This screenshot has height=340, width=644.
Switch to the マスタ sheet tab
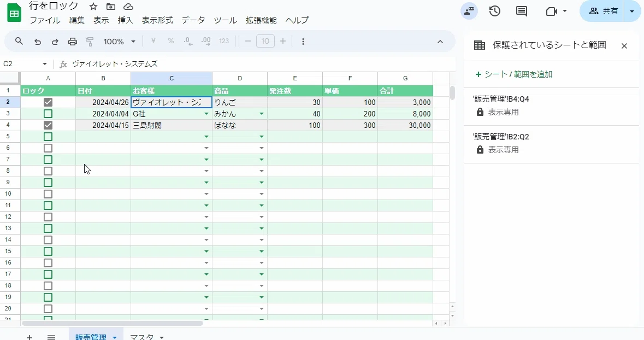tap(142, 337)
